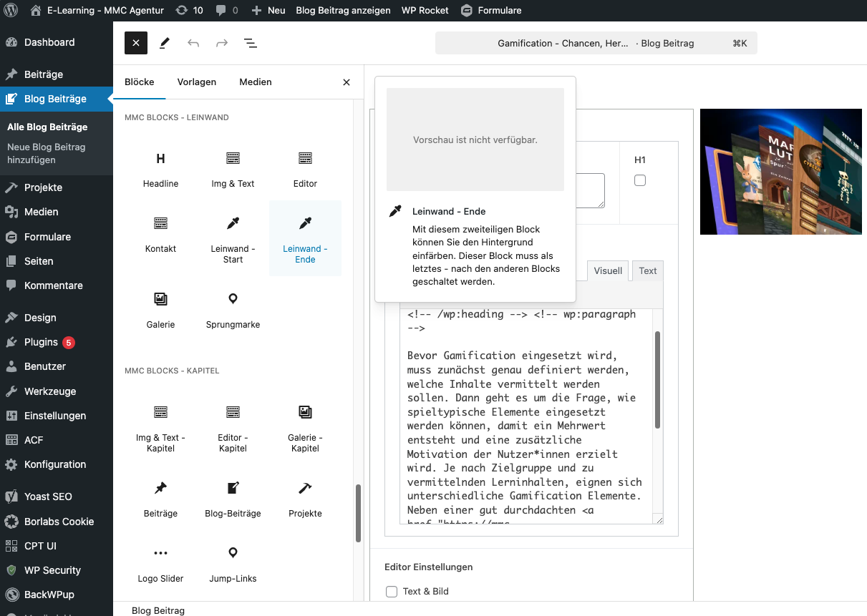Insert the Sprungmarke block
This screenshot has width=867, height=616.
coord(233,309)
